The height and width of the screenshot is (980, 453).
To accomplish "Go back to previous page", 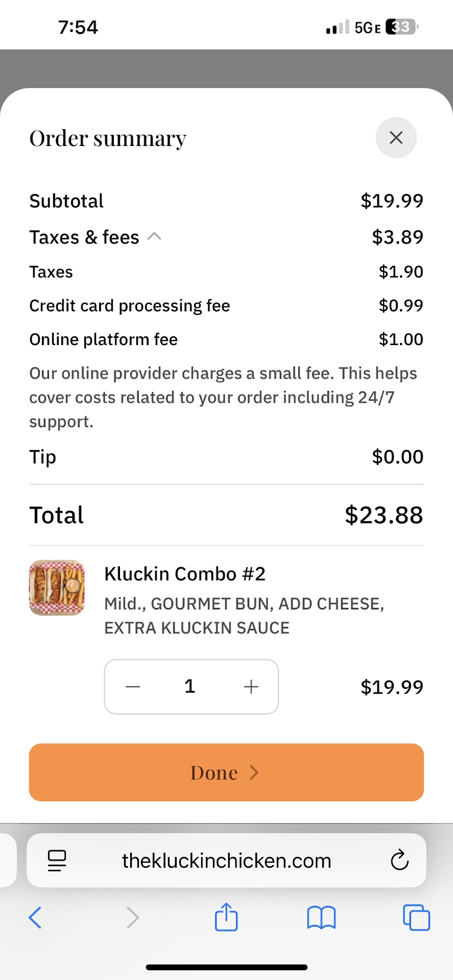I will 35,917.
